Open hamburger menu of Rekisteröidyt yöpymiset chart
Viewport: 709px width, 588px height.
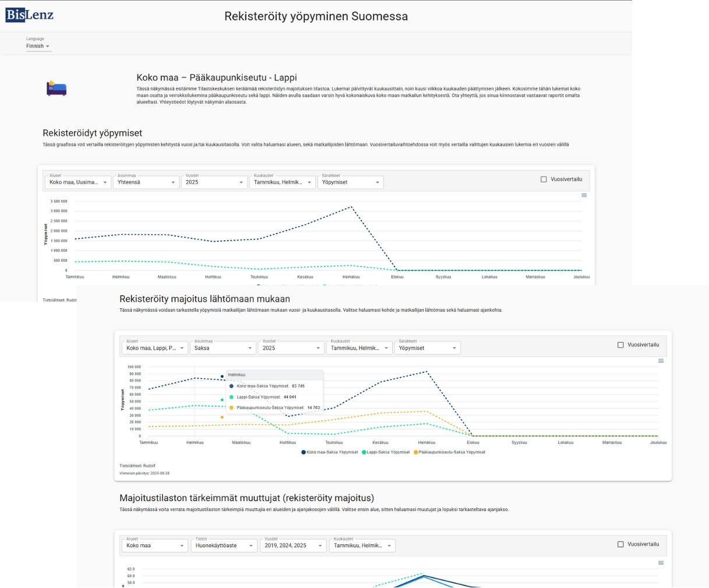coord(584,195)
